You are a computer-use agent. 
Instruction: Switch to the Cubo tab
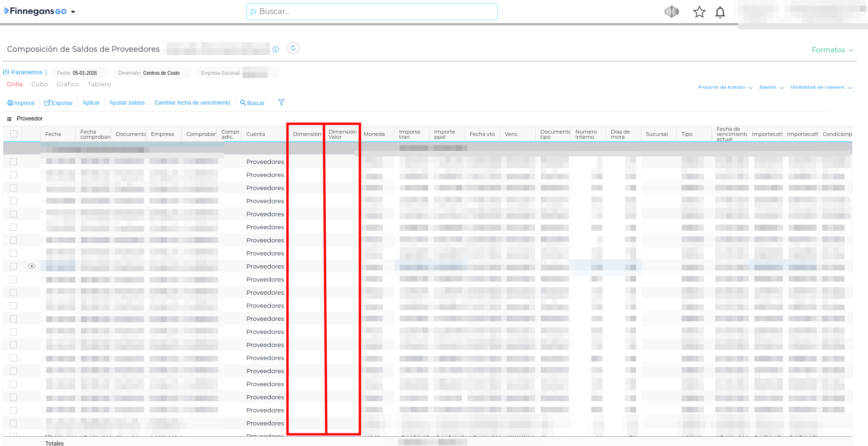pyautogui.click(x=40, y=85)
